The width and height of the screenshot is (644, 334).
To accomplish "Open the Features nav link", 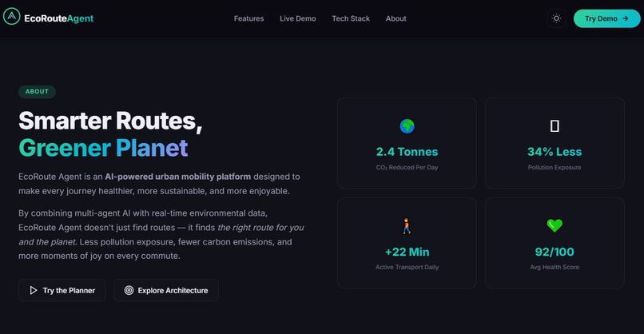I will 249,18.
